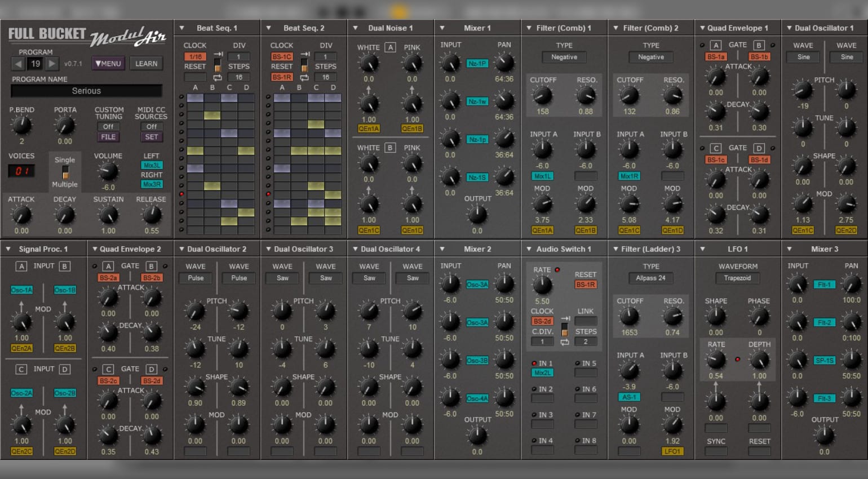This screenshot has height=479, width=868.
Task: Open the Allpass 24 type selector in Filter (Ladder) 3
Action: point(651,278)
